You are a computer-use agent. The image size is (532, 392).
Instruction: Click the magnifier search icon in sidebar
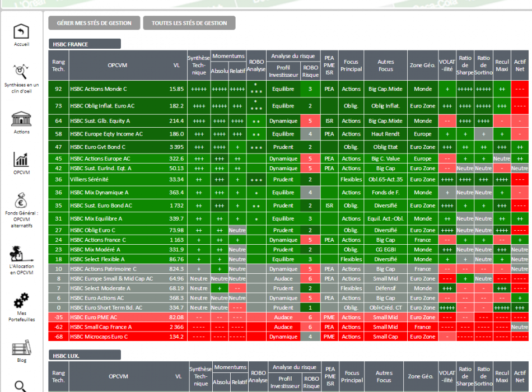coord(20,386)
